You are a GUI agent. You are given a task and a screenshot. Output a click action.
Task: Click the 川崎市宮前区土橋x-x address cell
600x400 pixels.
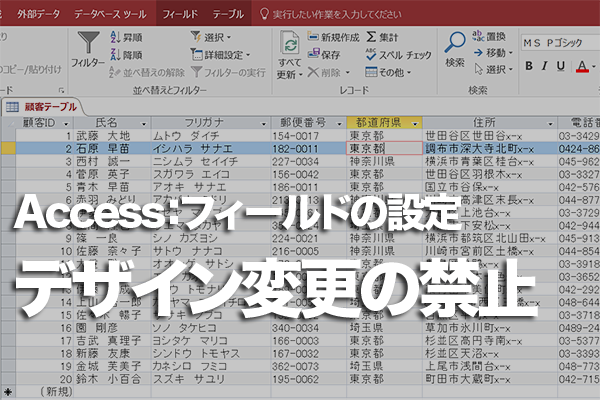(490, 251)
